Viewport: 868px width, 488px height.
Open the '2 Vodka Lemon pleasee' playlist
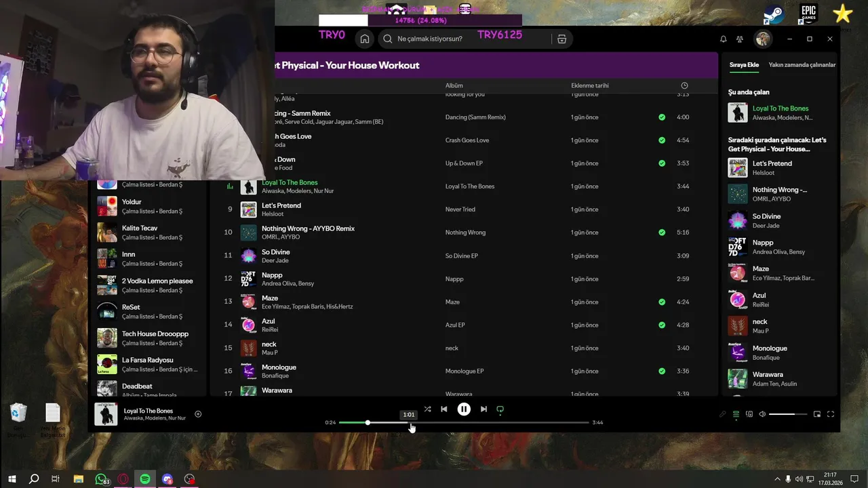click(x=149, y=285)
